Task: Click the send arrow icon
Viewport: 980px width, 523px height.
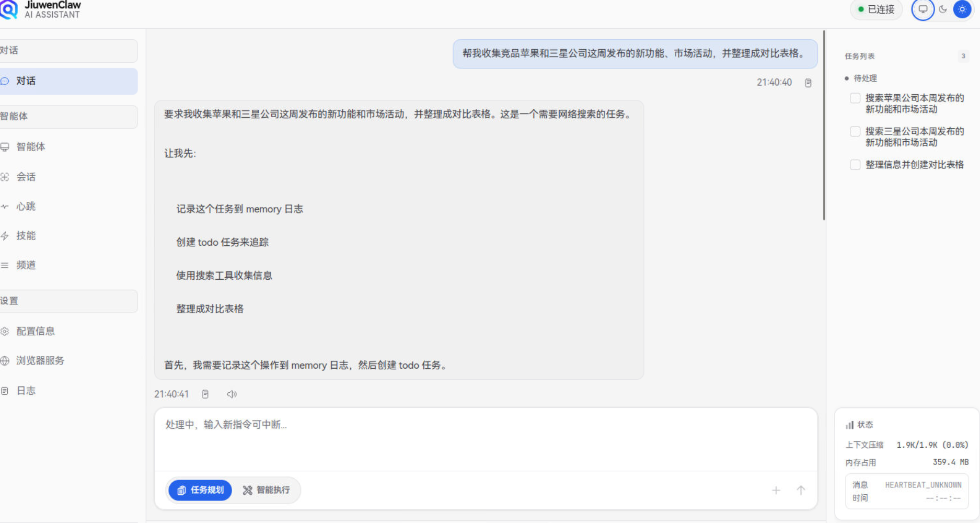Action: pos(801,490)
